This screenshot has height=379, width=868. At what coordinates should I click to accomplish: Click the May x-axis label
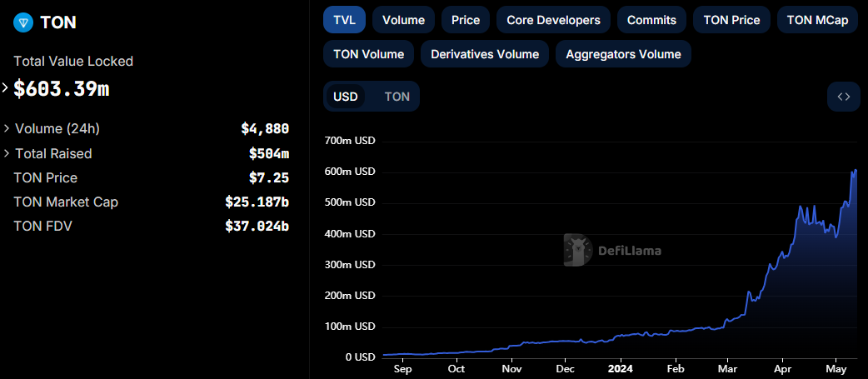click(x=836, y=369)
